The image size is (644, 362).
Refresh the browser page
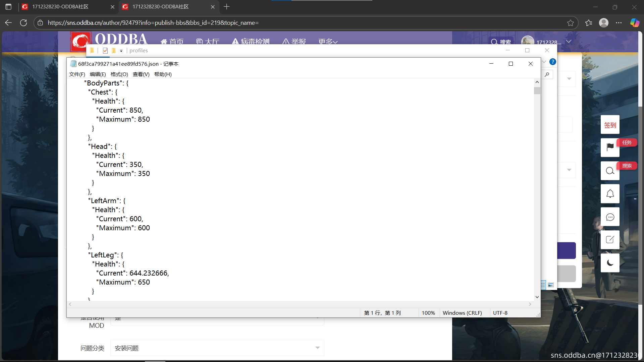click(23, 23)
